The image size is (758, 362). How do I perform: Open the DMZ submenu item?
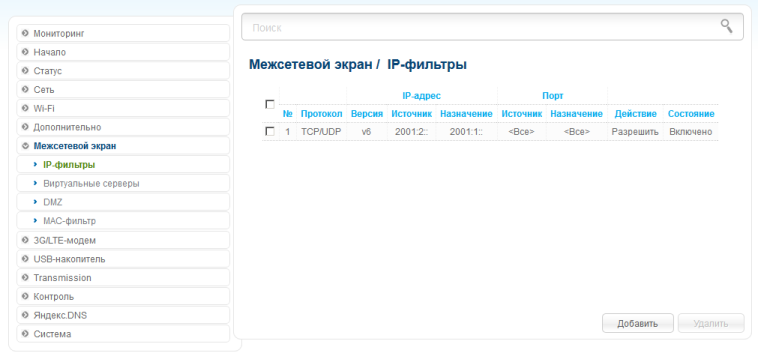[123, 203]
